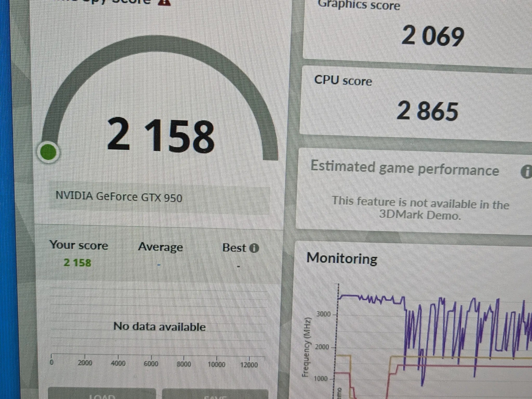The height and width of the screenshot is (399, 532).
Task: Click the CPU score value 2 865
Action: pos(427,111)
